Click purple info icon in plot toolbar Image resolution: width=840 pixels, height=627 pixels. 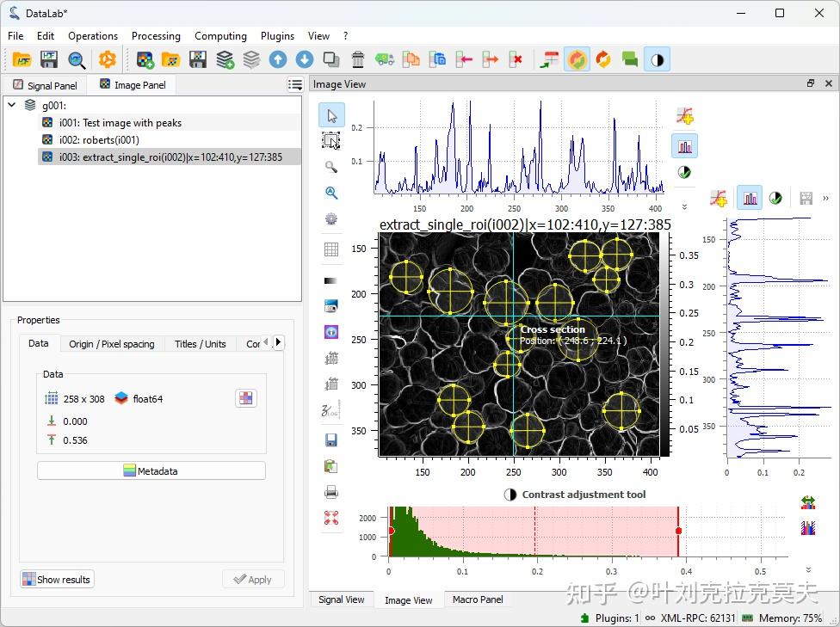[x=331, y=332]
